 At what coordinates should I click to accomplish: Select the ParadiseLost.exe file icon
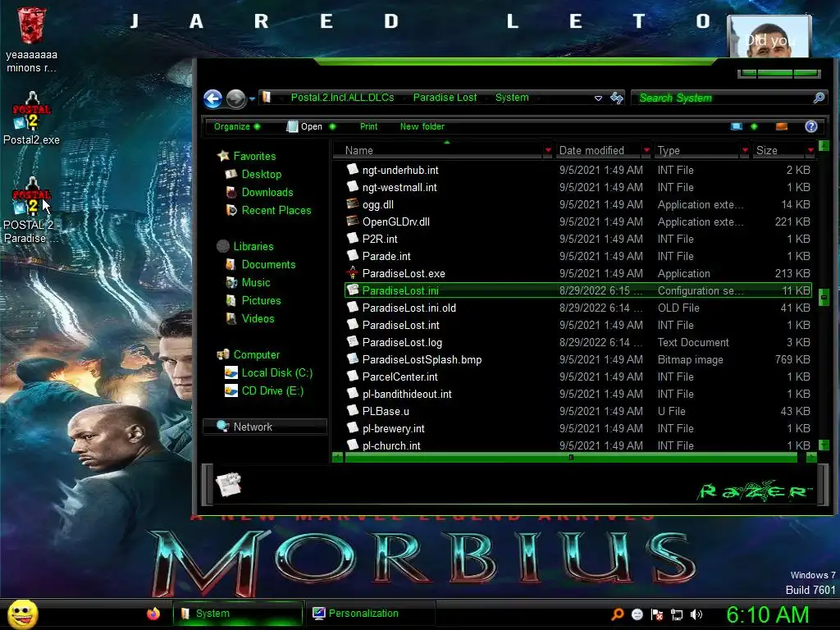[x=353, y=273]
